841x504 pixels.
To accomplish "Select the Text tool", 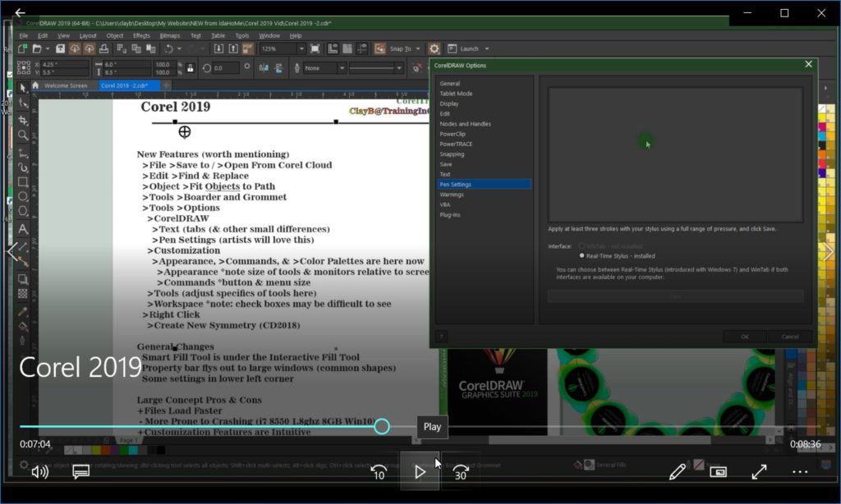I will [x=22, y=229].
